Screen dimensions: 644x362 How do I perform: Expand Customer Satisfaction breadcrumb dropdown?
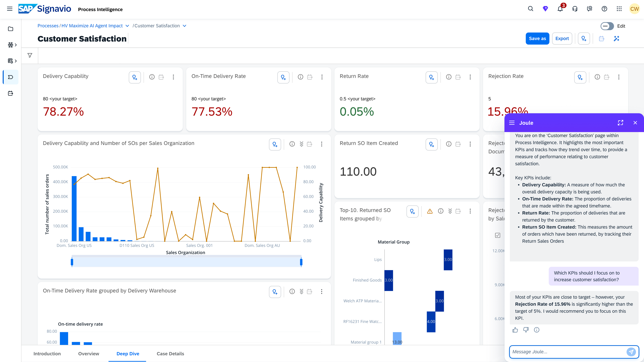[184, 26]
